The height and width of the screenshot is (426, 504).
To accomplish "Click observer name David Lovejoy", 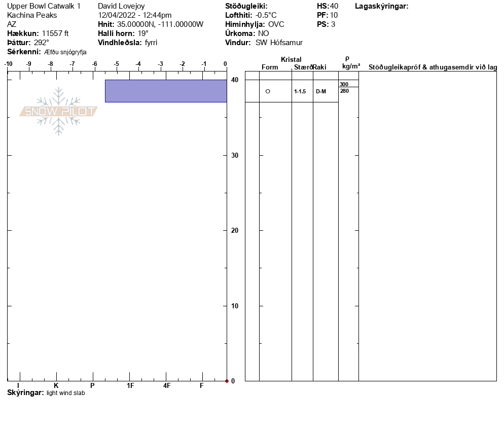I will [121, 6].
